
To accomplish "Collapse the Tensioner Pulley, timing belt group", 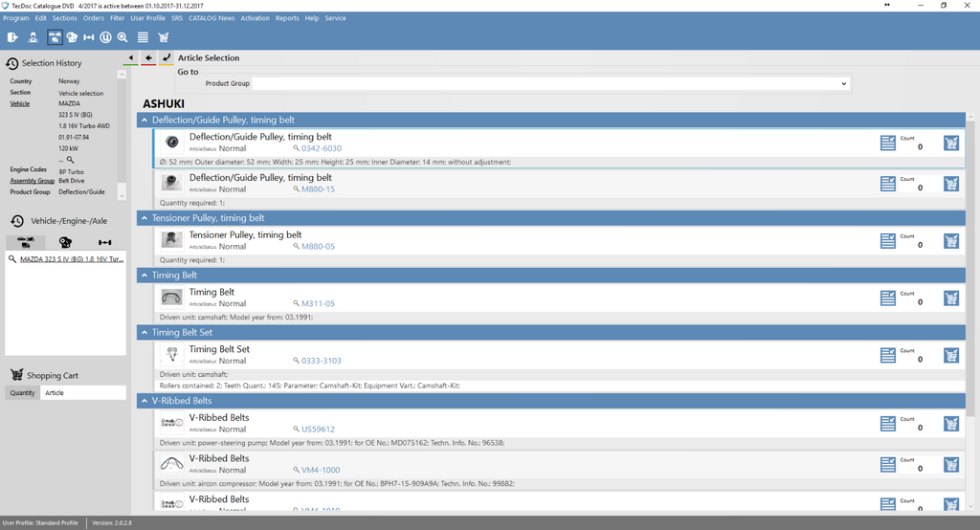I will (145, 218).
